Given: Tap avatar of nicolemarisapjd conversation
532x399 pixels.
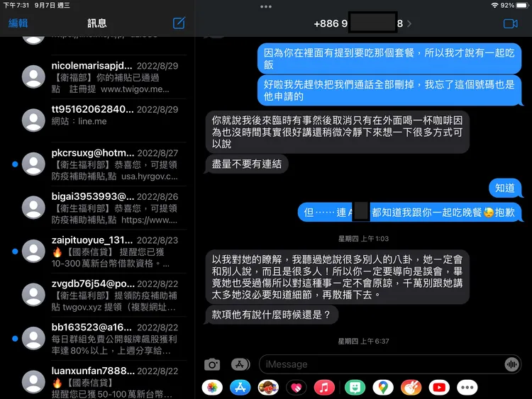Looking at the screenshot, I should pyautogui.click(x=33, y=77).
